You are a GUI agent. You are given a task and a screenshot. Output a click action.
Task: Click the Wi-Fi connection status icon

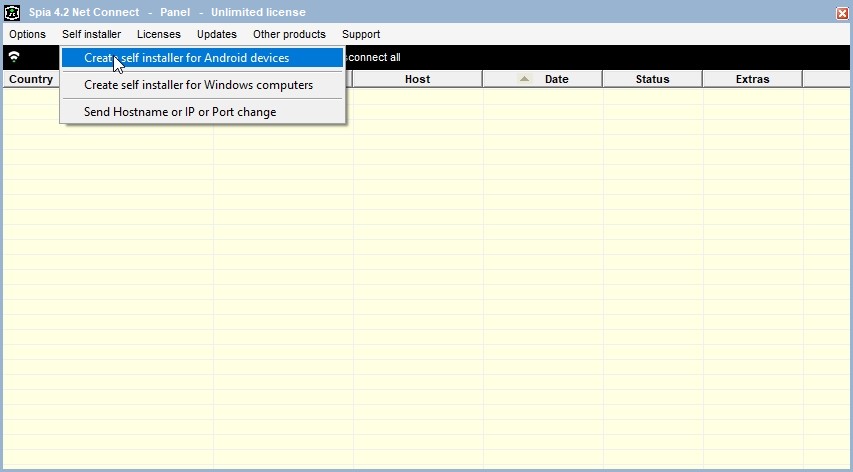[14, 57]
